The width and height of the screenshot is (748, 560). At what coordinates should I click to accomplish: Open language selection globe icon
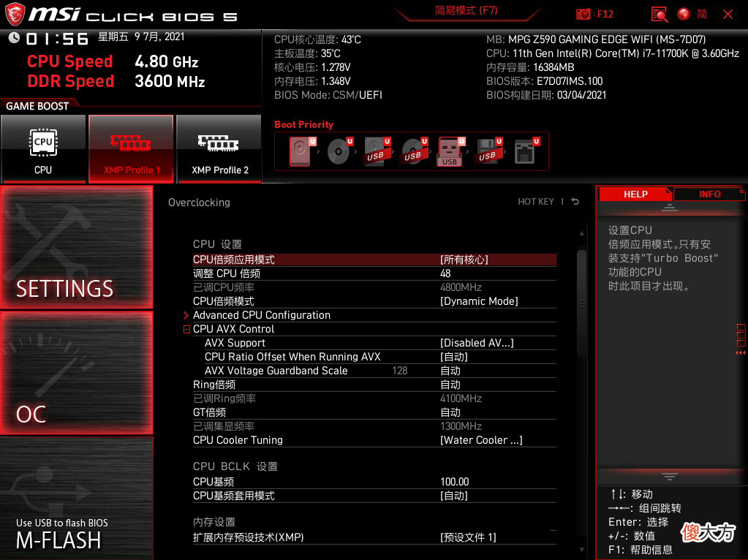coord(683,15)
